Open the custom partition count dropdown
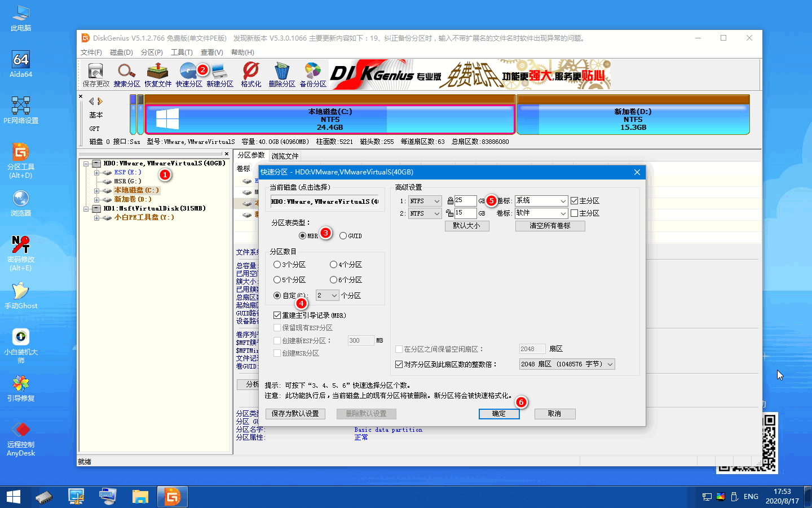This screenshot has width=812, height=508. 327,295
